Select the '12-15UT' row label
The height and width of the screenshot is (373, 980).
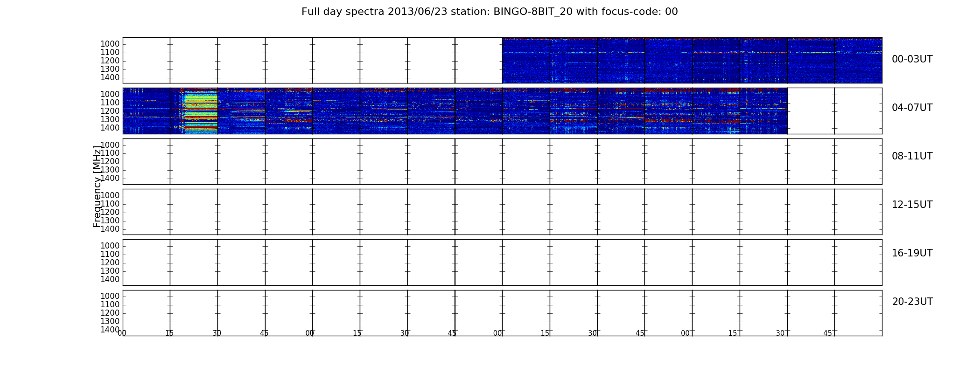coord(912,205)
